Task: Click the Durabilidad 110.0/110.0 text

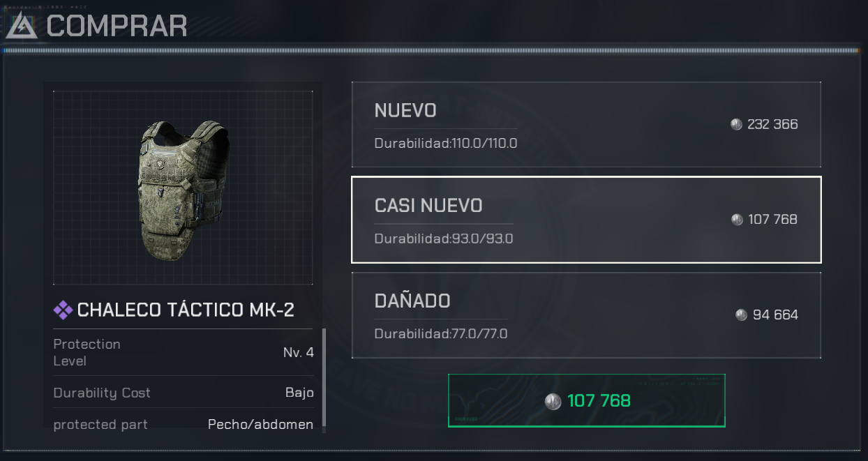Action: [x=446, y=144]
